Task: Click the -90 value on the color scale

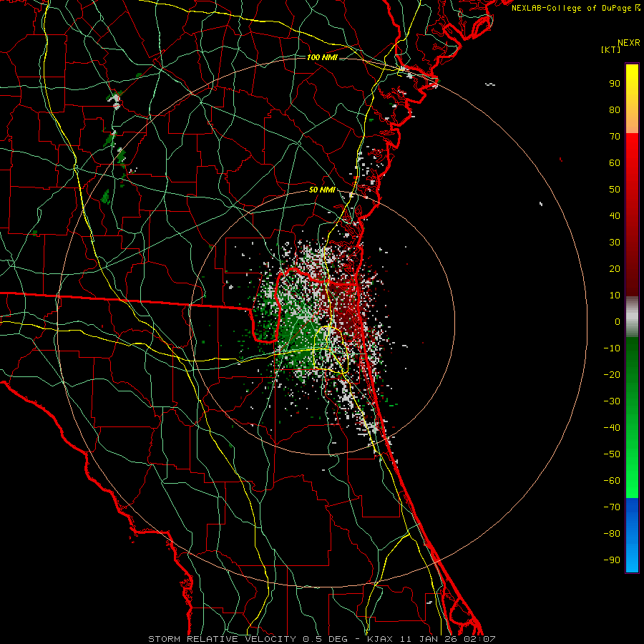Action: coord(612,560)
